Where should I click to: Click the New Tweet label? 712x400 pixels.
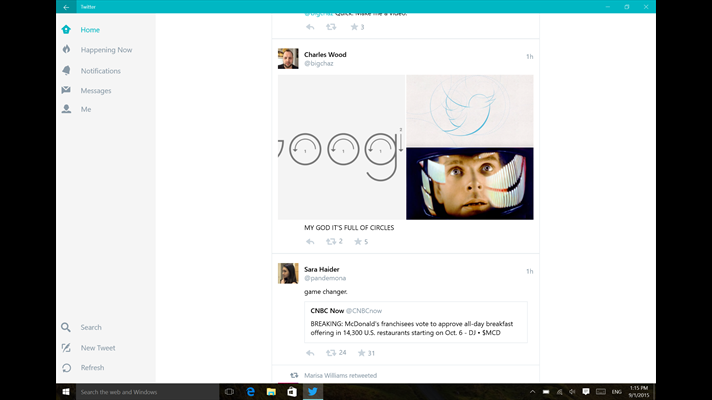[x=98, y=348]
